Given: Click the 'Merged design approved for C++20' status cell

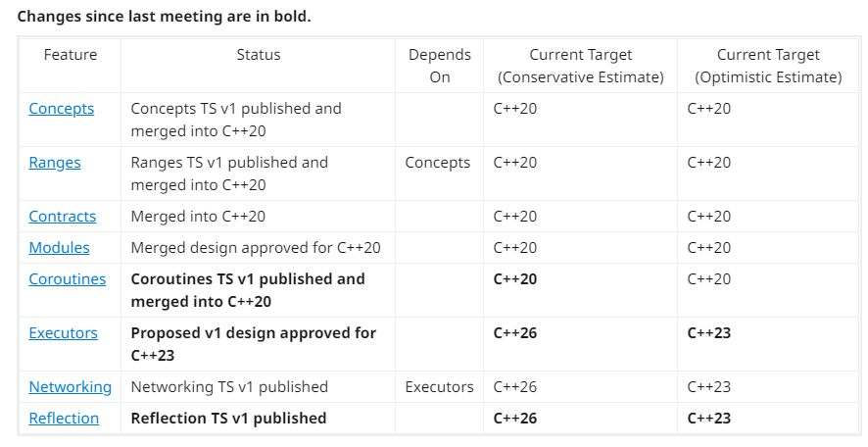Looking at the screenshot, I should tap(256, 248).
